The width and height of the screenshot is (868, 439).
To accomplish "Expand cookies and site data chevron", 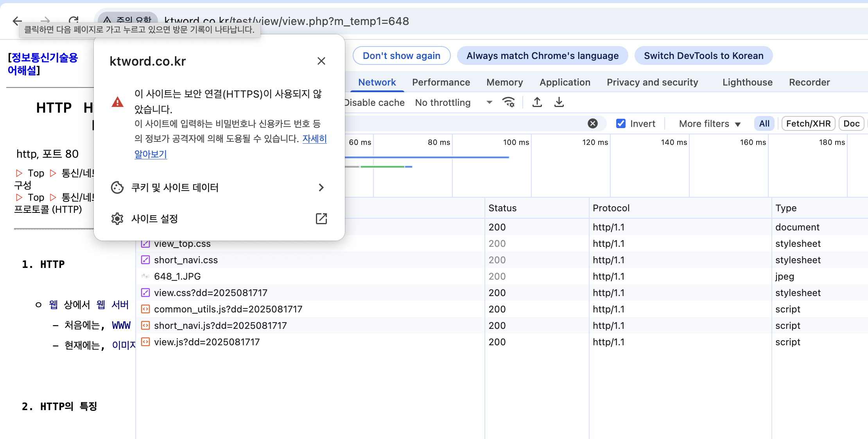I will [x=321, y=187].
